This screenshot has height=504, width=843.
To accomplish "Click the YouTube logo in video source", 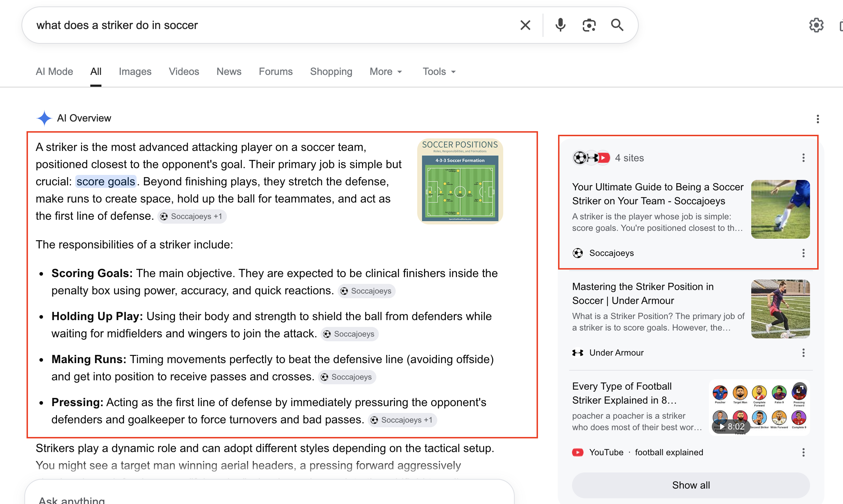I will 577,452.
